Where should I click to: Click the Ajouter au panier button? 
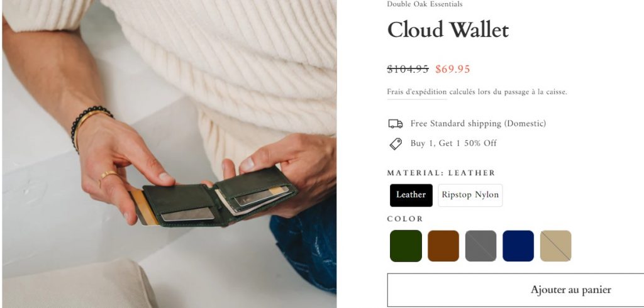(516, 290)
